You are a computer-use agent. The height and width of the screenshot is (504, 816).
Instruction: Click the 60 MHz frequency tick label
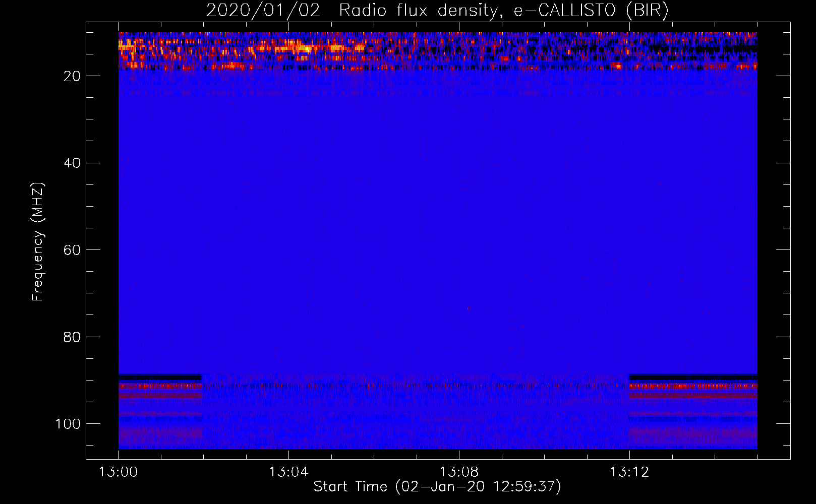point(72,250)
